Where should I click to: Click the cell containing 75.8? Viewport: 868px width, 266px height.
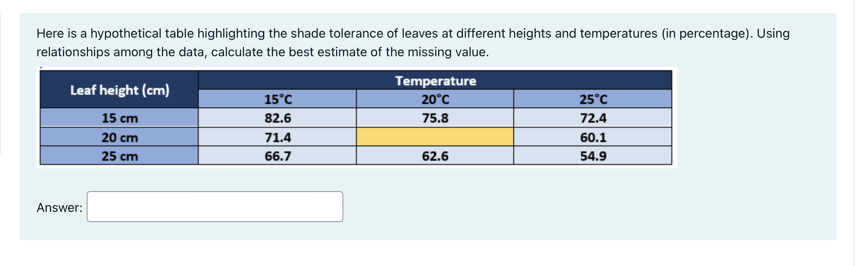click(434, 119)
